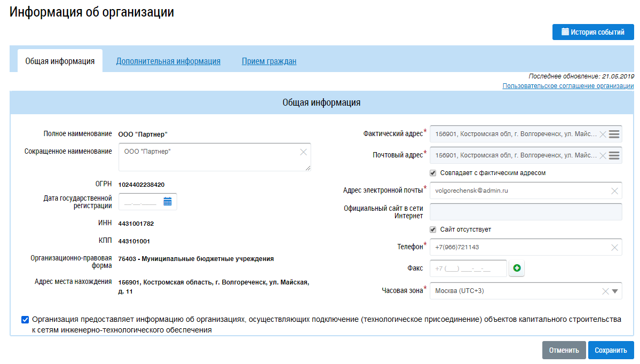
Task: Clear the email address field
Action: (x=614, y=191)
